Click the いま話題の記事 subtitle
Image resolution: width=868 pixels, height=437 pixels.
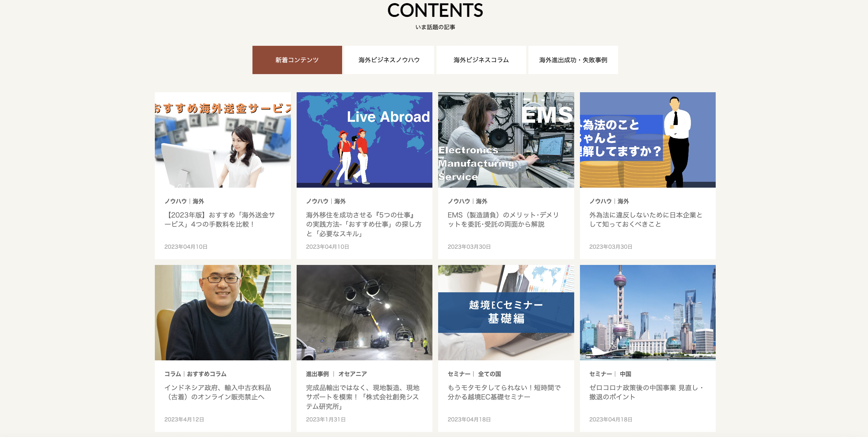[435, 27]
